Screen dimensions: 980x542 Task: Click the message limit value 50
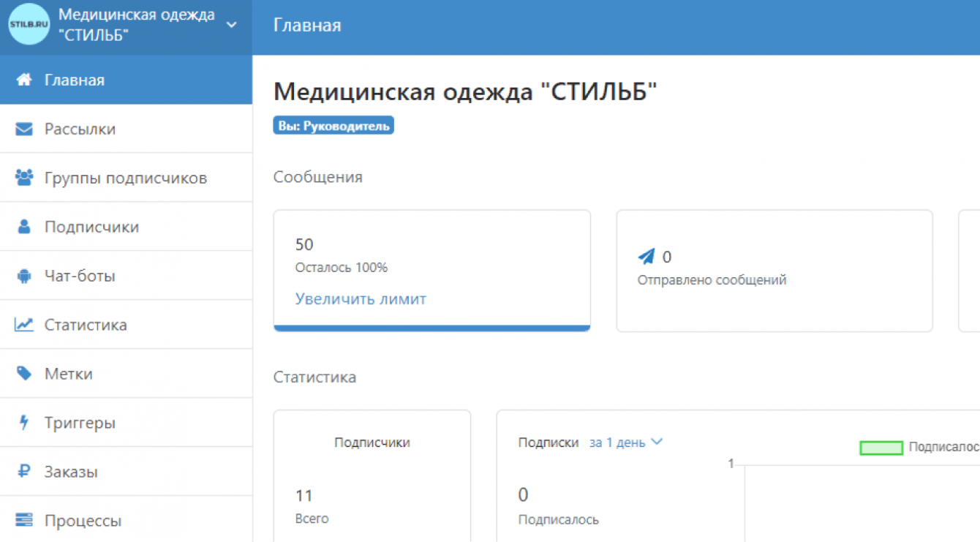[x=304, y=244]
